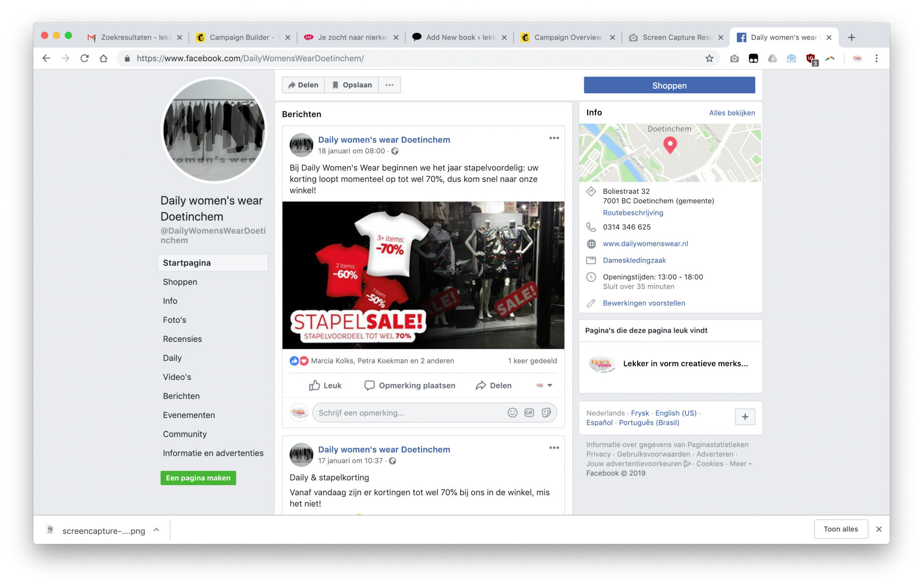Add another language with the plus button
923x588 pixels.
point(745,416)
